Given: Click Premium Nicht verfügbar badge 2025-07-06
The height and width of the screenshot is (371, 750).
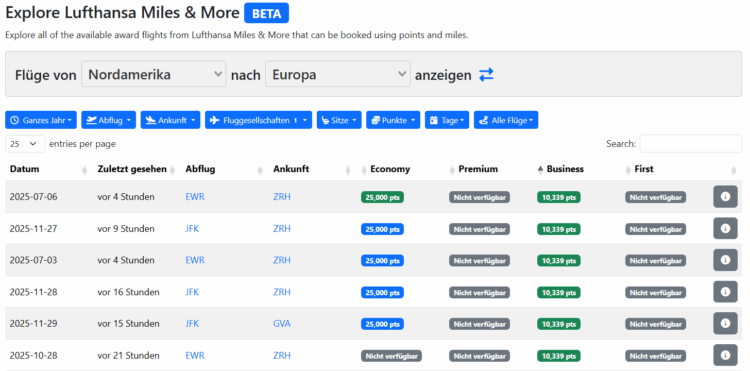Looking at the screenshot, I should click(x=479, y=197).
